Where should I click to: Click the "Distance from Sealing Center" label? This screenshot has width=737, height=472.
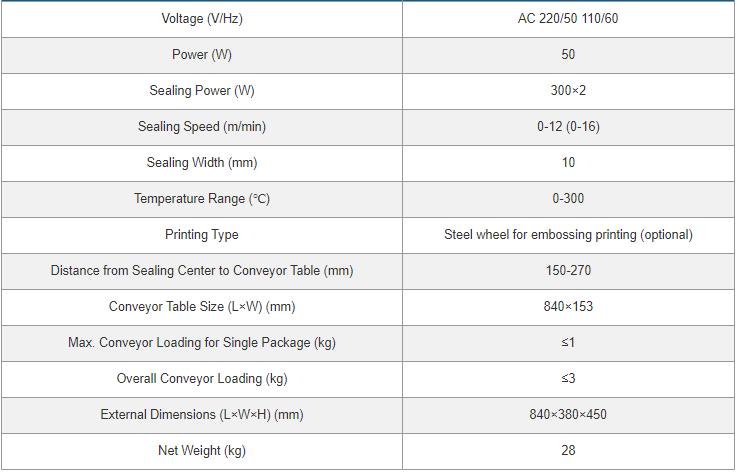click(x=201, y=271)
